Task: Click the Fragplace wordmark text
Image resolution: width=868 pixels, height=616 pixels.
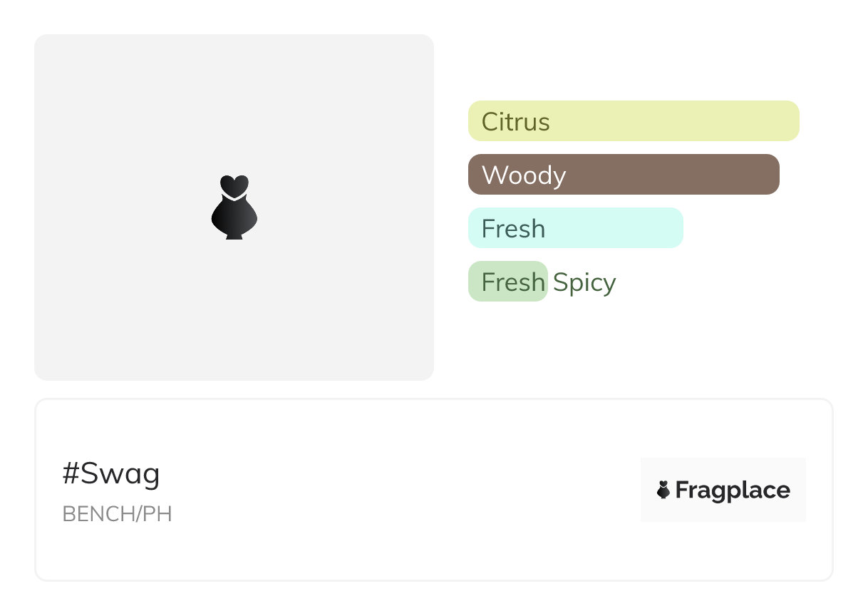Action: (733, 491)
